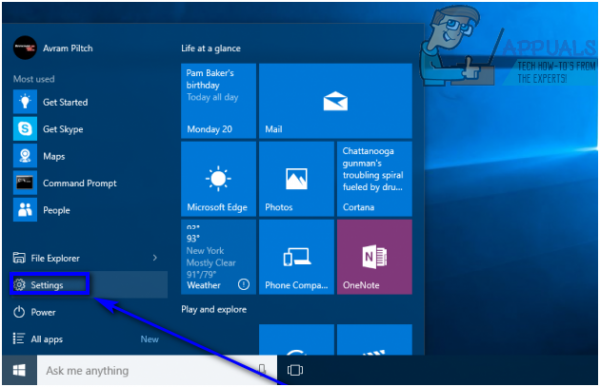Click the New label beside All apps

point(150,339)
